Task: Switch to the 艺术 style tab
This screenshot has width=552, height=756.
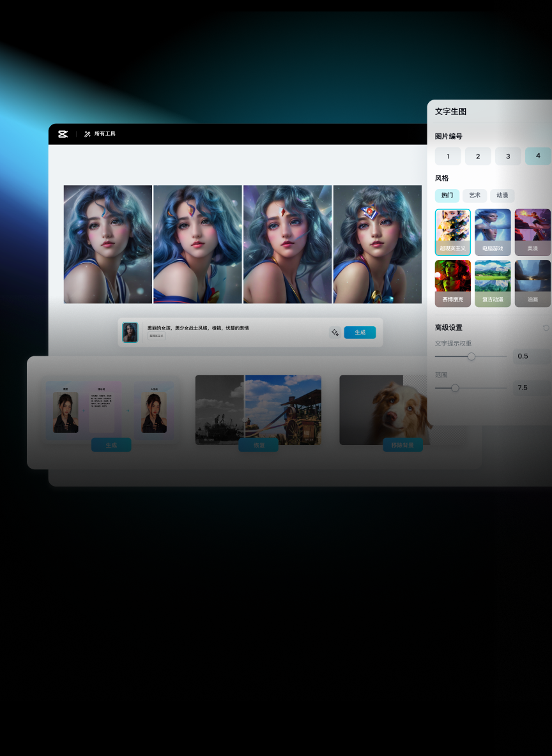Action: (x=475, y=195)
